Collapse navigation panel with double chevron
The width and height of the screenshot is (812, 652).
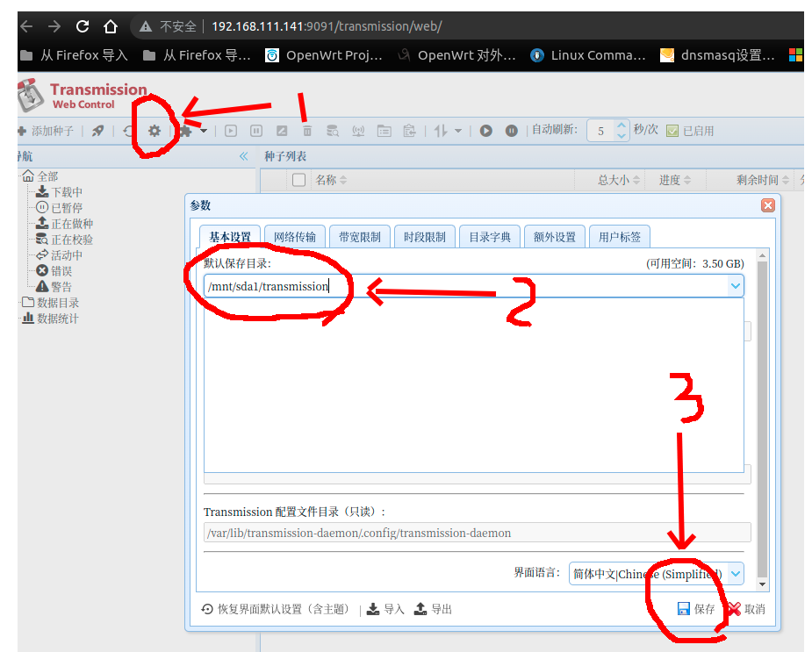pos(244,156)
